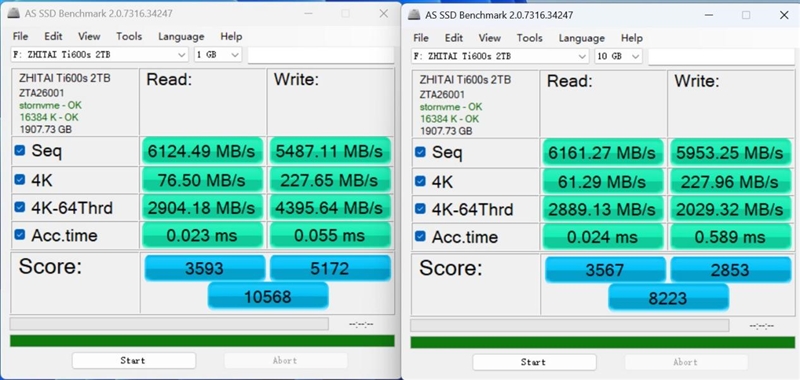Open 1 GB test size dropdown
Viewport: 800px width, 380px height.
click(x=218, y=55)
